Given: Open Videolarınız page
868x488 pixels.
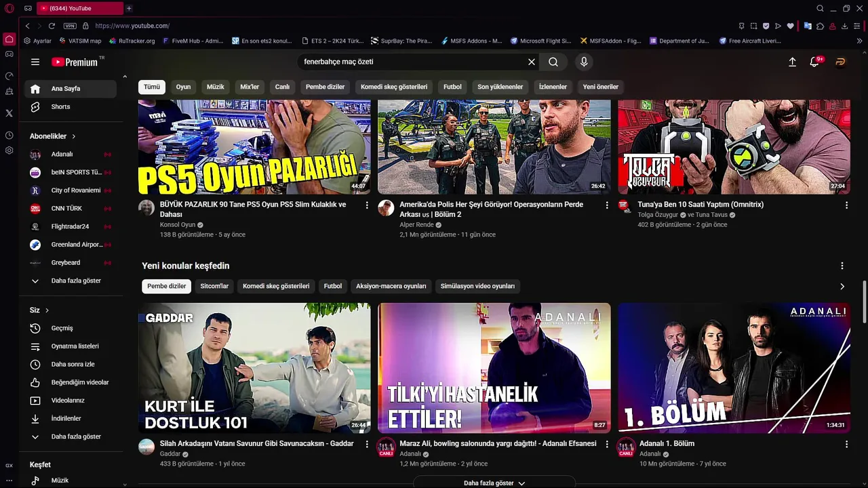Looking at the screenshot, I should click(x=70, y=401).
